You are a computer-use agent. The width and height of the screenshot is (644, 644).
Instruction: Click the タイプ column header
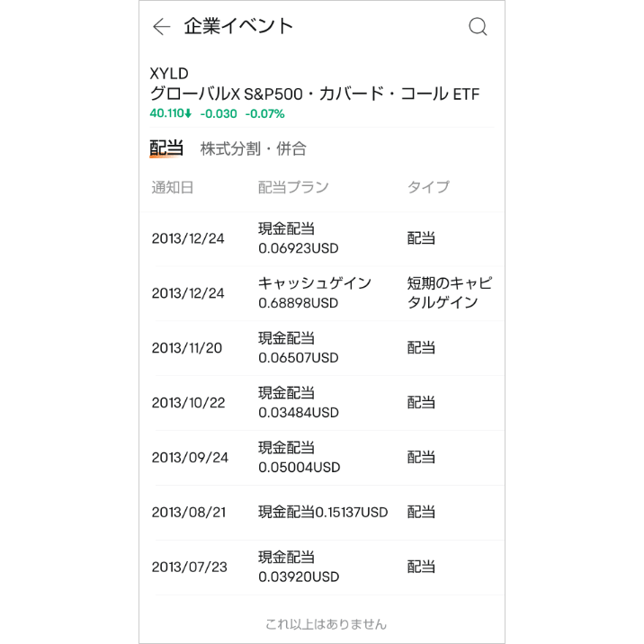[428, 187]
